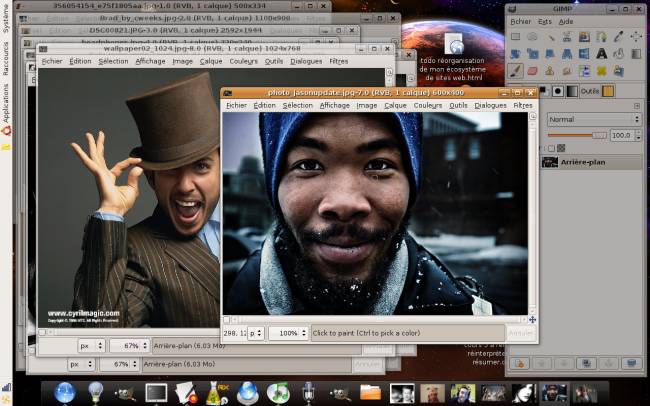Open the 100% zoom dropdown in jasonupdate window

(x=288, y=332)
